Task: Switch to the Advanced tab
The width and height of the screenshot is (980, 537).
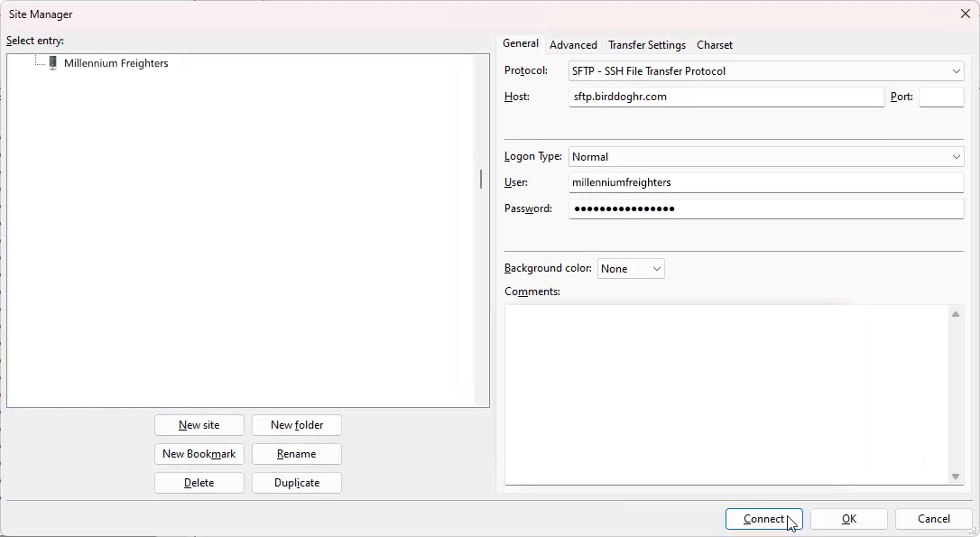Action: click(x=573, y=45)
